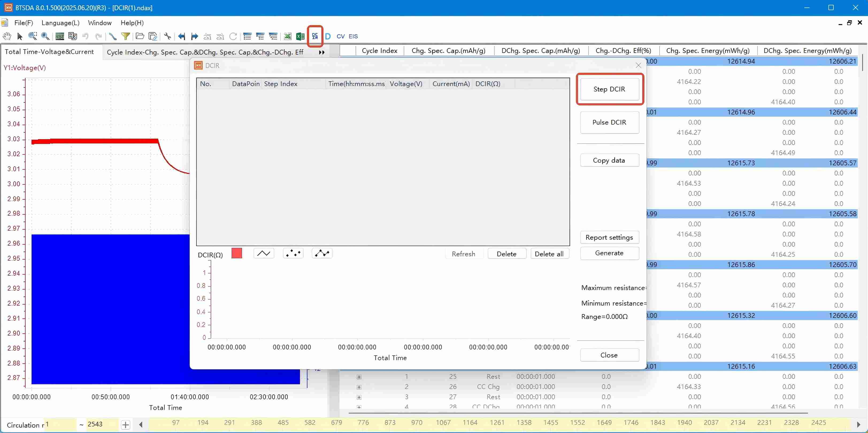Switch to Cycle Index-Chg. Spec. Cap. tab

205,52
